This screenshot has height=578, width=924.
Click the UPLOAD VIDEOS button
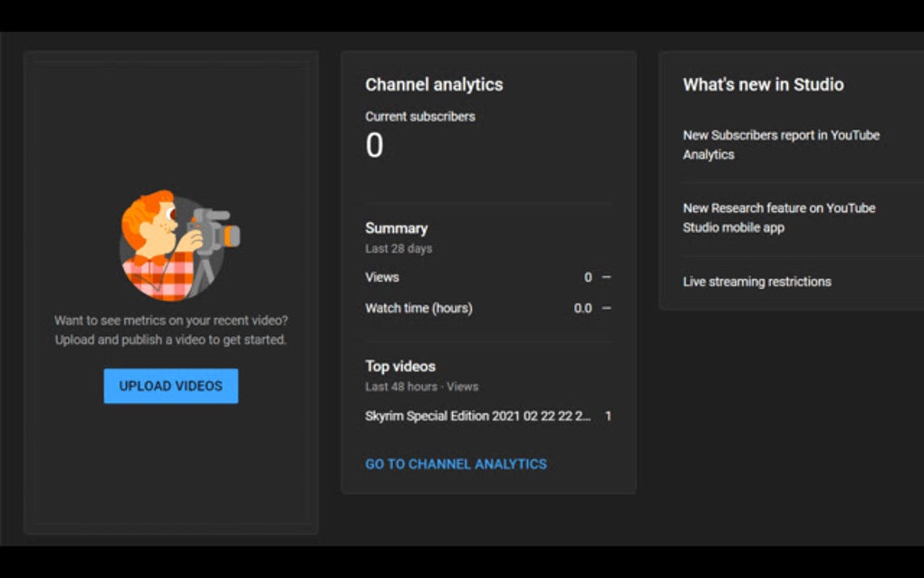[170, 385]
